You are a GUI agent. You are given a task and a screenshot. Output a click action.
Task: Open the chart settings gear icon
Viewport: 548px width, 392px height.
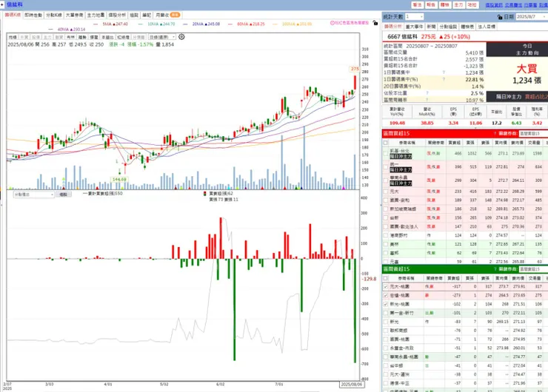181,37
